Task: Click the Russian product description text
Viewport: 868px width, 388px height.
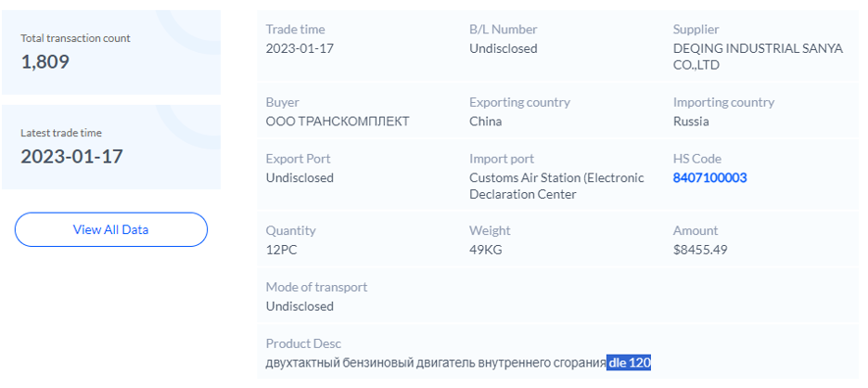Action: tap(436, 362)
